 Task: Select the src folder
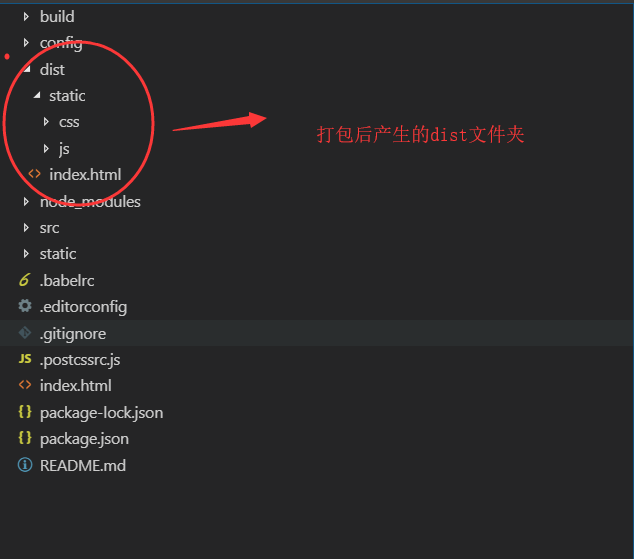point(50,228)
